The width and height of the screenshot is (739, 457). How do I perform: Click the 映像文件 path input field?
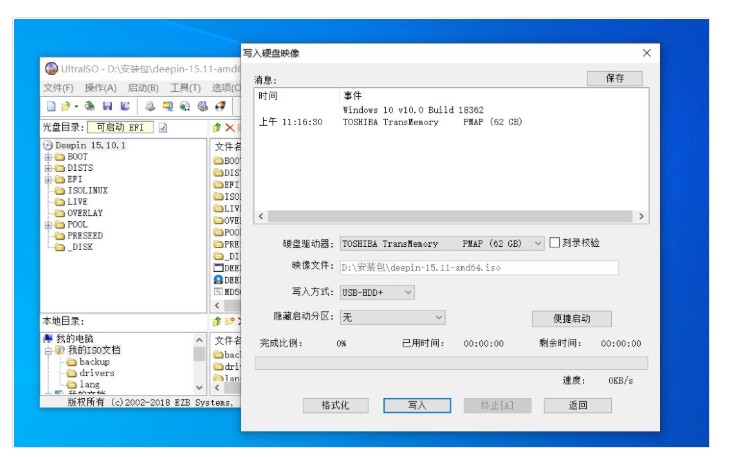478,268
